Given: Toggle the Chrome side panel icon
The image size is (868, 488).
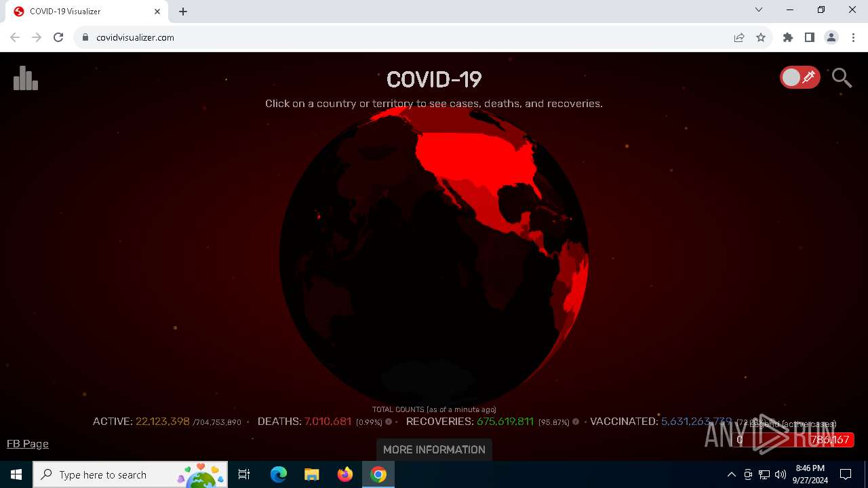Looking at the screenshot, I should [x=810, y=37].
